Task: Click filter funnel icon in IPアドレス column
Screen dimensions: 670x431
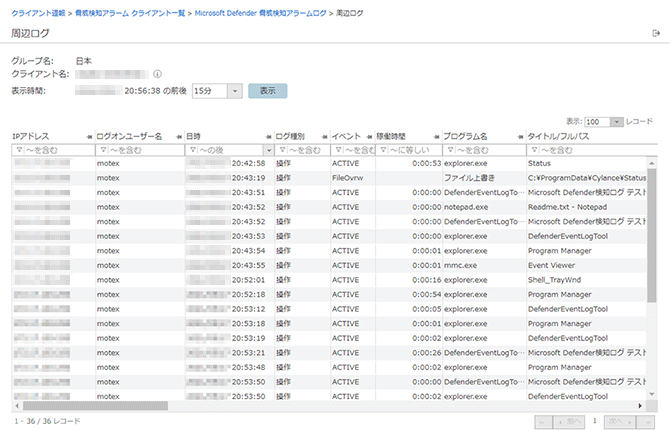Action: tap(18, 150)
